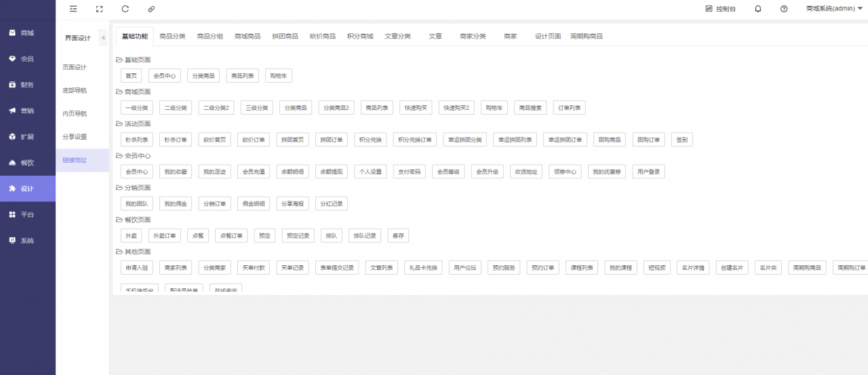
Task: Click the help question-mark icon
Action: click(x=784, y=9)
